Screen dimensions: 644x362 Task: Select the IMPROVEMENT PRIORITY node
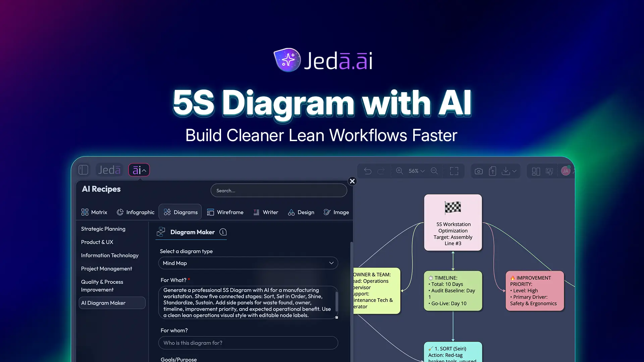(535, 291)
